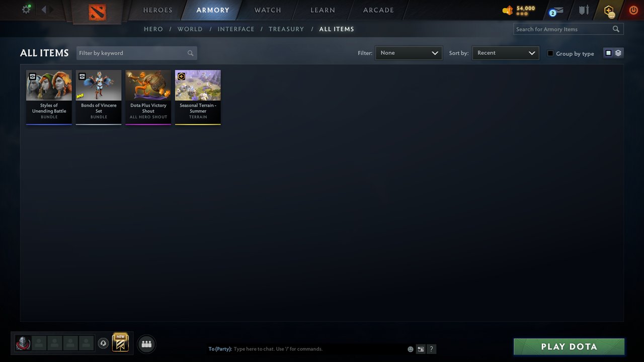This screenshot has height=362, width=644.
Task: Click the chat popout window icon
Action: point(421,349)
